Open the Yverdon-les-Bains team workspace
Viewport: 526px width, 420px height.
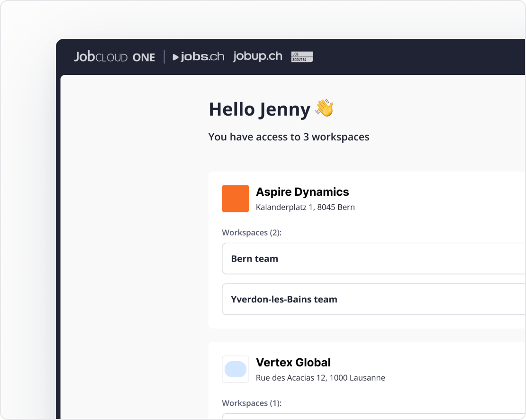point(373,300)
